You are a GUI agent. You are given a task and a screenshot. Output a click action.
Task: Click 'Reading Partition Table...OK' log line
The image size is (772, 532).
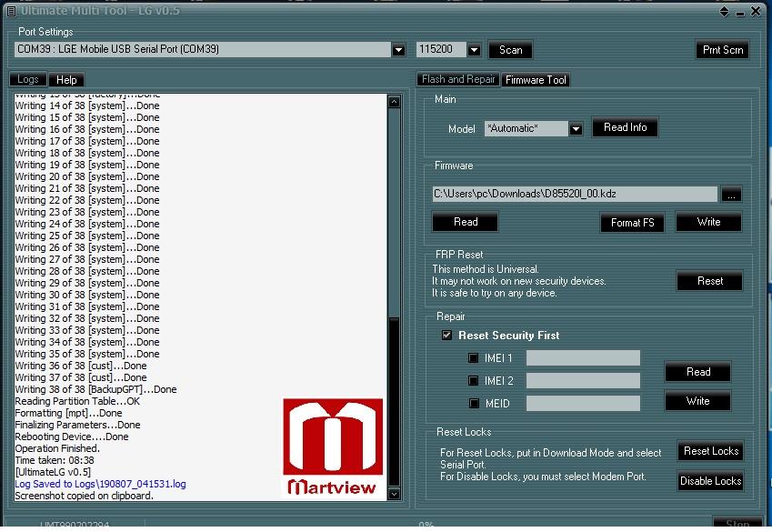pyautogui.click(x=77, y=401)
